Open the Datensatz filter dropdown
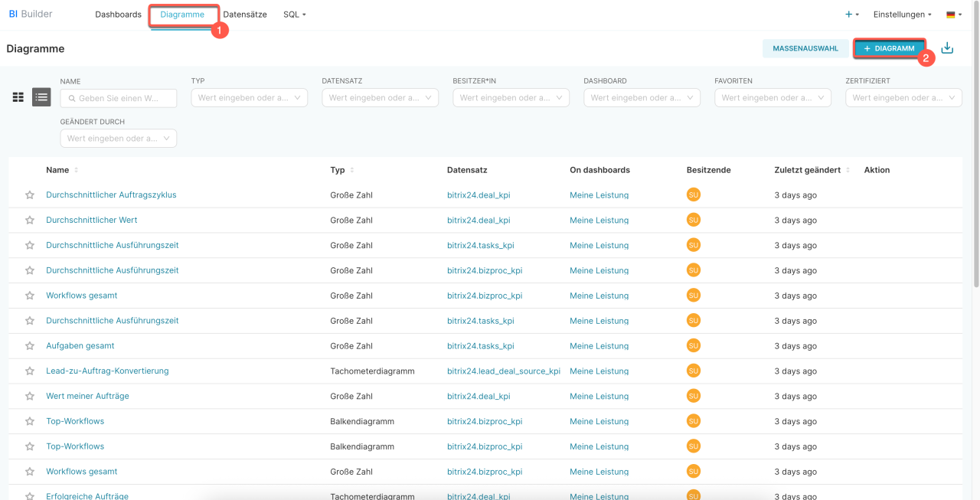 click(x=380, y=97)
